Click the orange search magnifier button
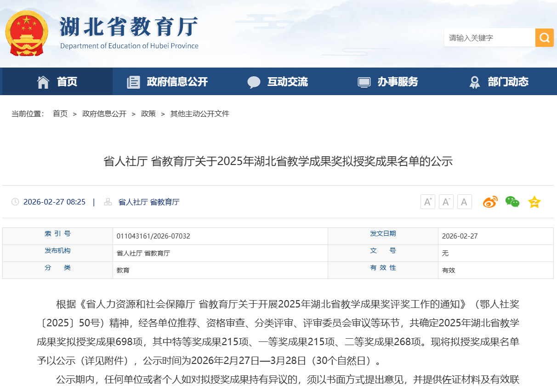 (x=545, y=38)
